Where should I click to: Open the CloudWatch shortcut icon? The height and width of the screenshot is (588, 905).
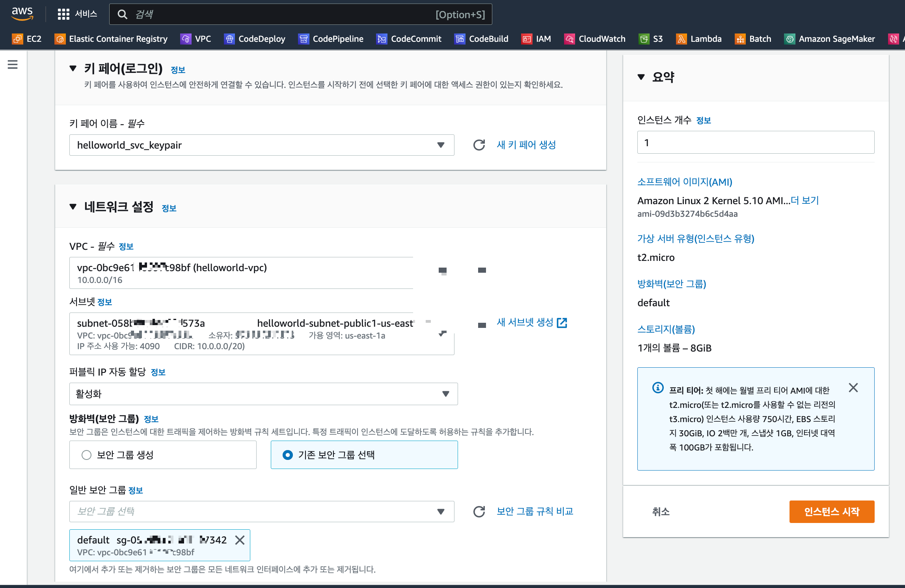tap(569, 39)
